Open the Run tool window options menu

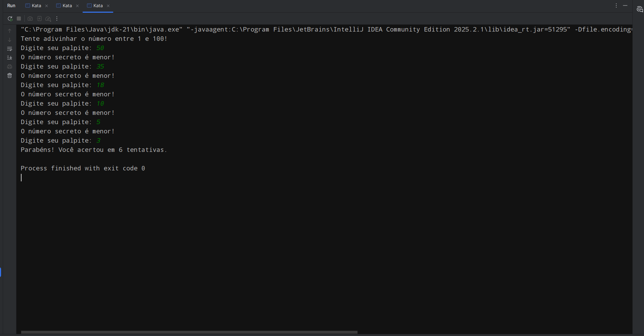[616, 6]
